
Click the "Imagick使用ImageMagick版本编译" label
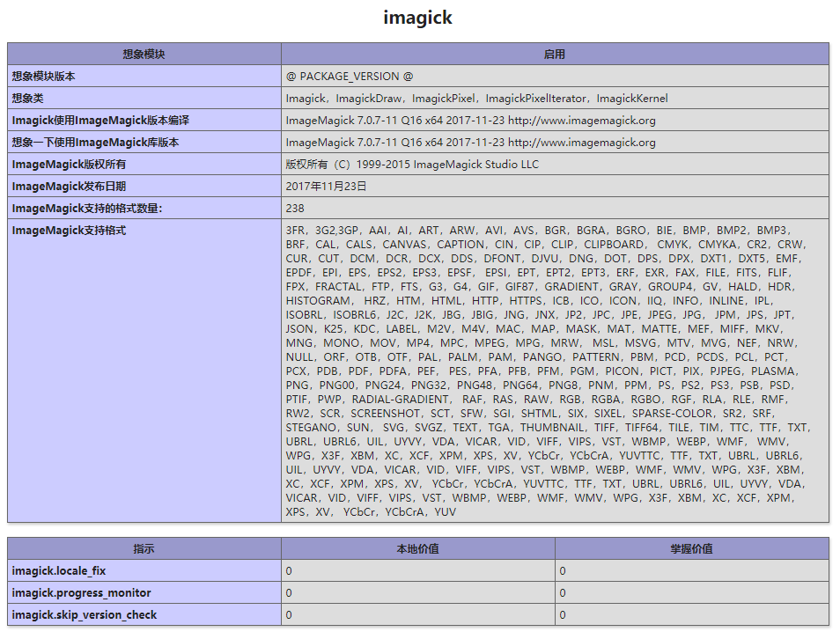pyautogui.click(x=100, y=120)
